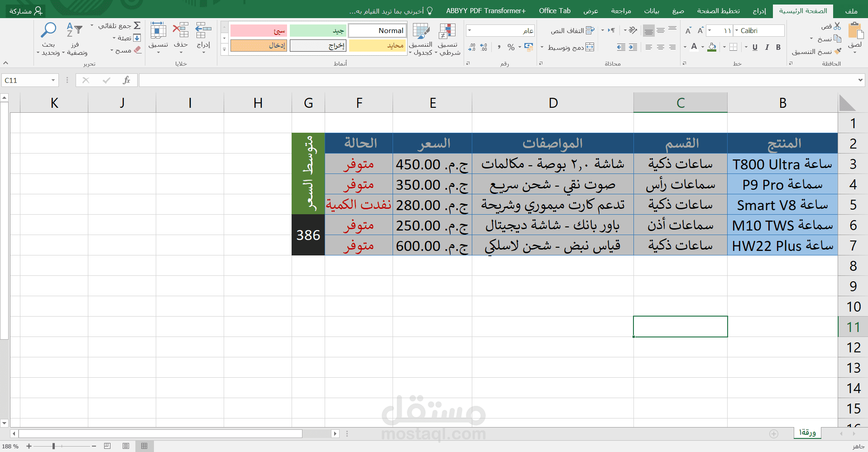Image resolution: width=868 pixels, height=452 pixels.
Task: Expand the cell styles gallery More arrow
Action: 224,49
